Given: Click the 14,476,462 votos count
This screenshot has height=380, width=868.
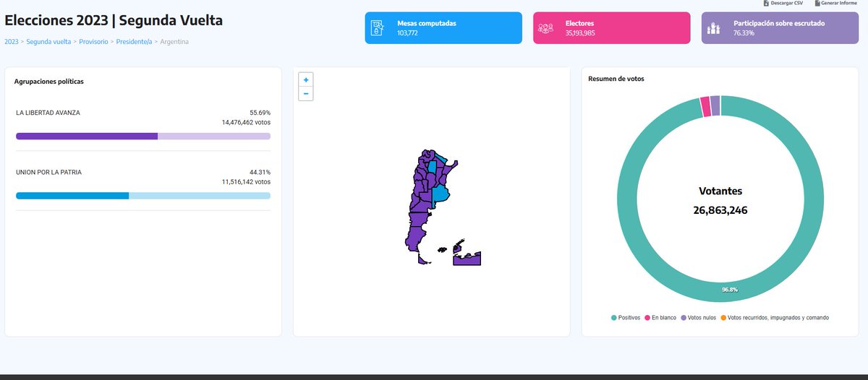Looking at the screenshot, I should click(x=246, y=122).
